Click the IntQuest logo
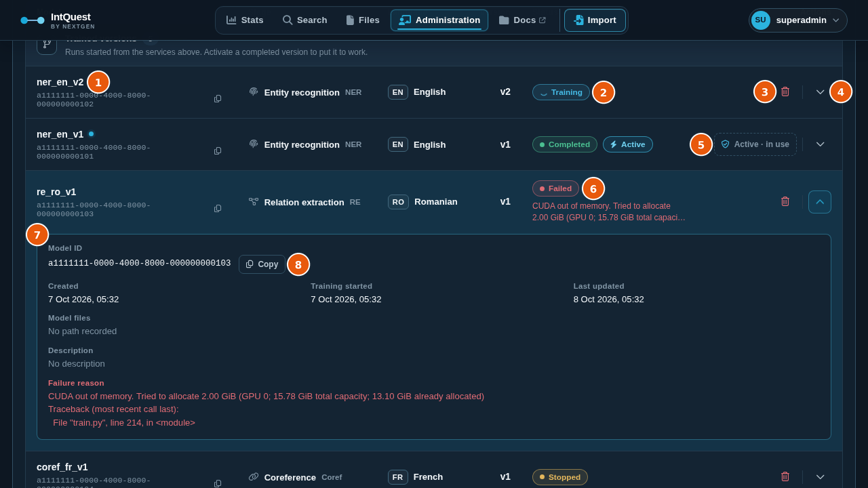This screenshot has height=488, width=868. tap(58, 20)
